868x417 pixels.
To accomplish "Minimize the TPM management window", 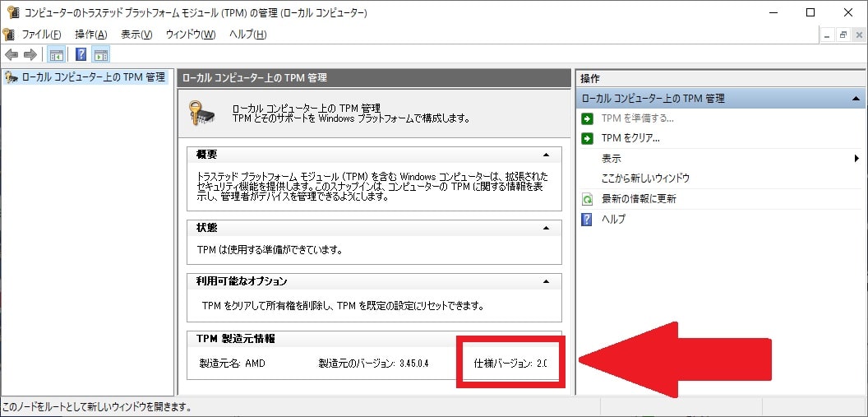I will pyautogui.click(x=773, y=12).
